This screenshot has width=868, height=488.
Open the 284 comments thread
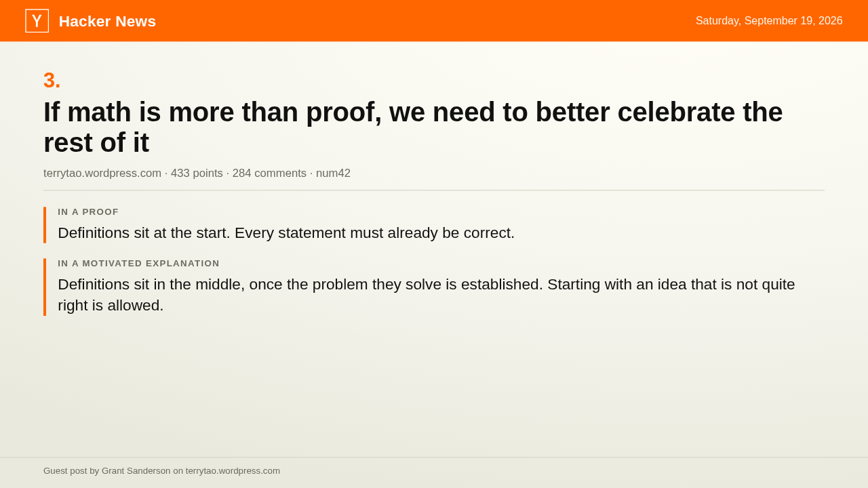(x=269, y=174)
